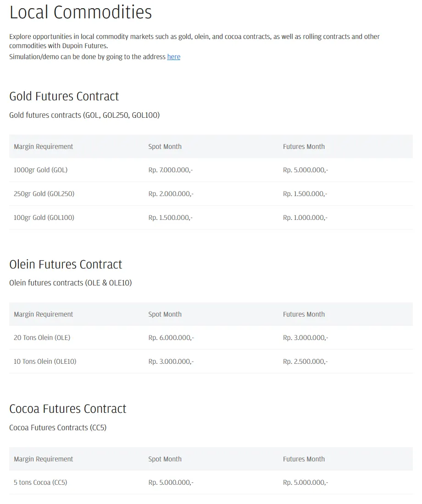The width and height of the screenshot is (422, 504).
Task: Select the 5 tons Cocoa (CC5) row
Action: tap(211, 482)
